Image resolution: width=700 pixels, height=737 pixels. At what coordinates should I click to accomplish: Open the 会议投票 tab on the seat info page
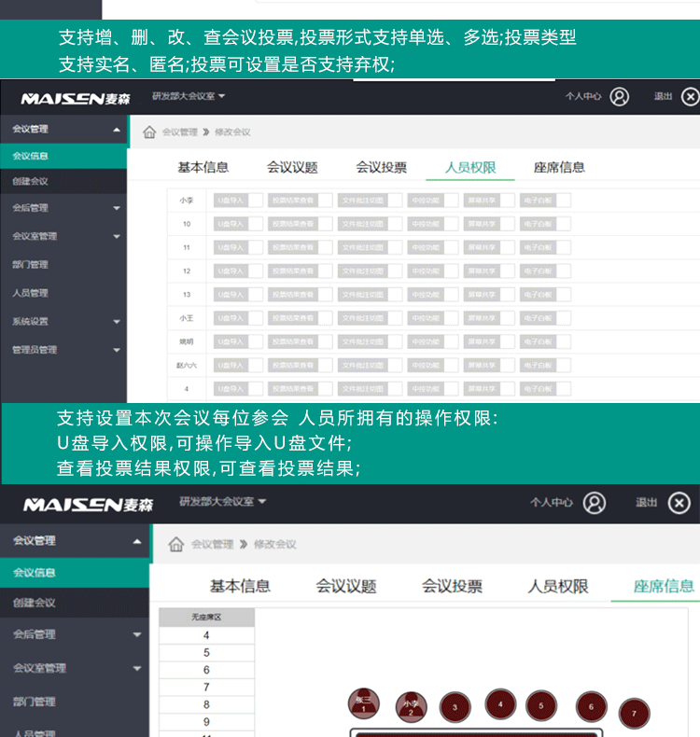(452, 587)
